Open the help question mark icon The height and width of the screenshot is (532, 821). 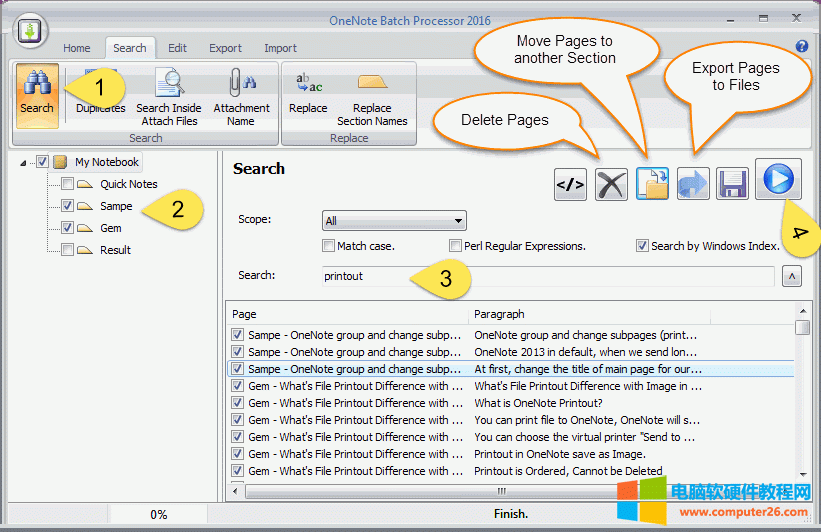[802, 46]
